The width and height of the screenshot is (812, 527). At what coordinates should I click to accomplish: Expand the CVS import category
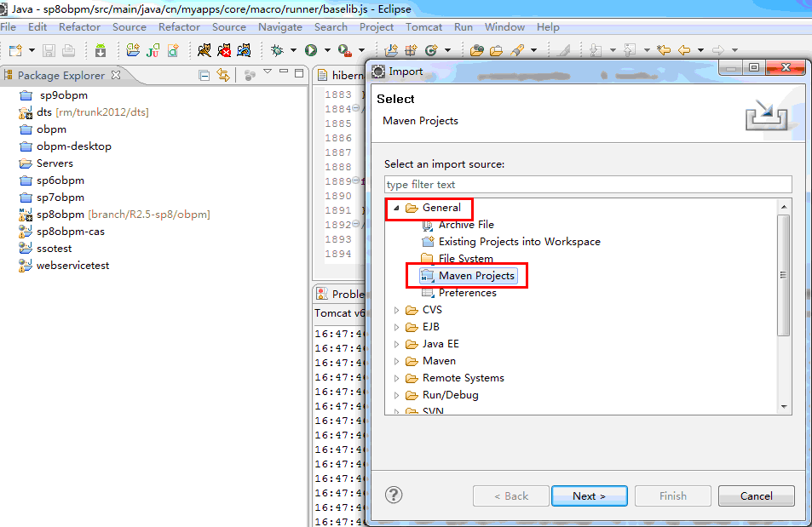396,310
